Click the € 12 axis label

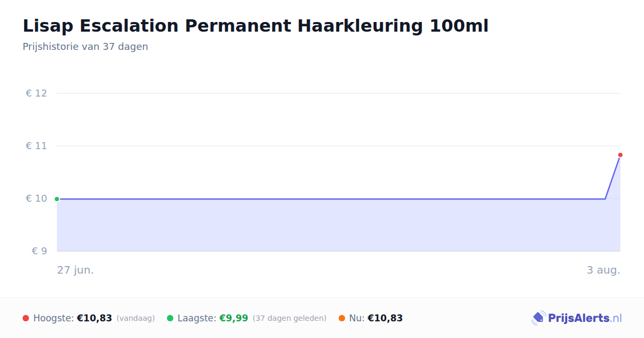36,93
